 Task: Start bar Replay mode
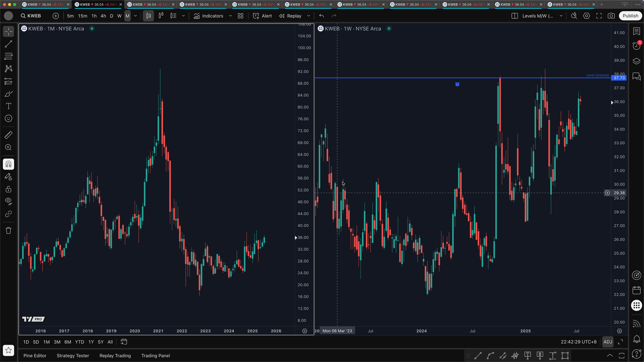290,16
